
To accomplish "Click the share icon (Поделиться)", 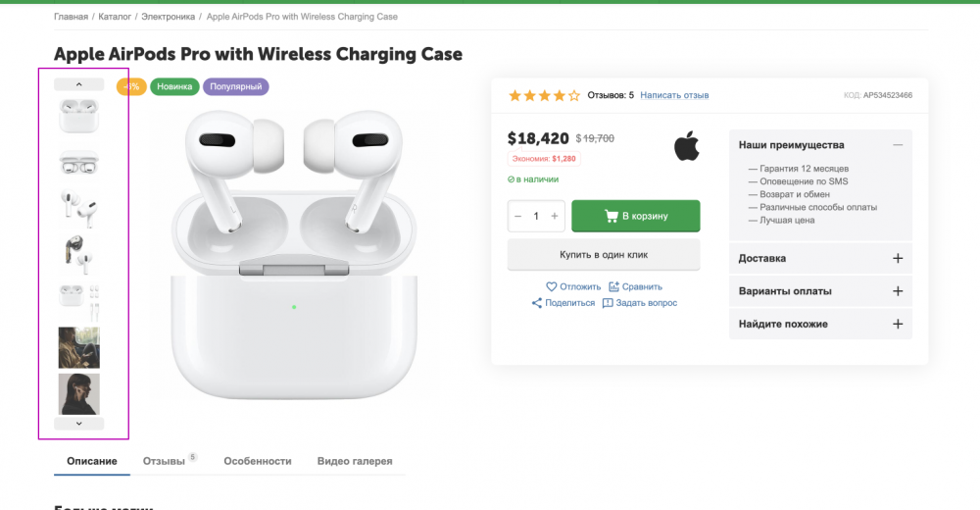I will [537, 303].
